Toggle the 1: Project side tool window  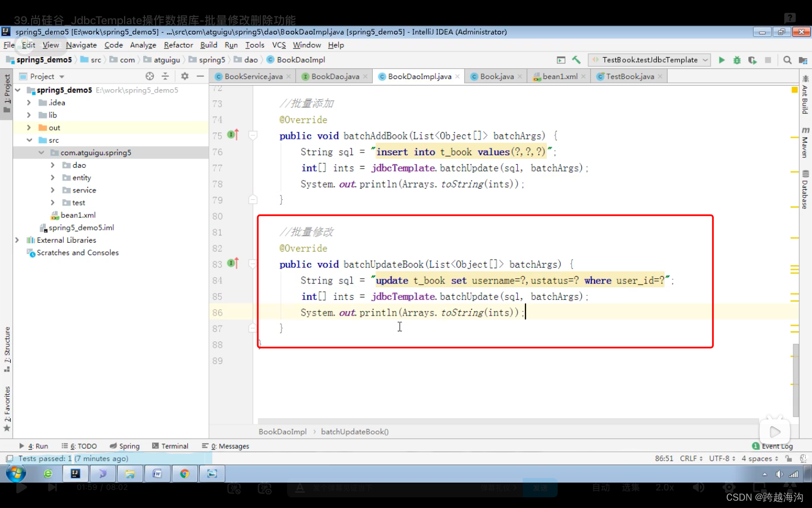(7, 93)
